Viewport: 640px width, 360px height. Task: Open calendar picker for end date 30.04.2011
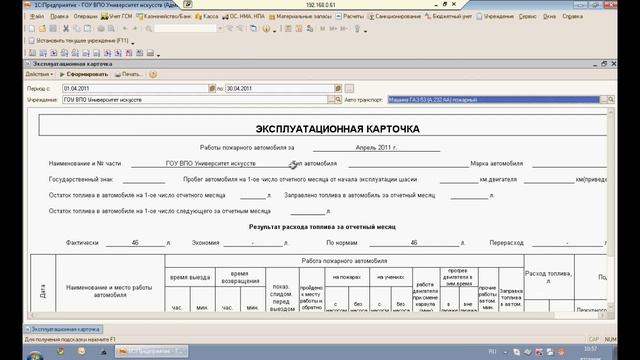338,88
